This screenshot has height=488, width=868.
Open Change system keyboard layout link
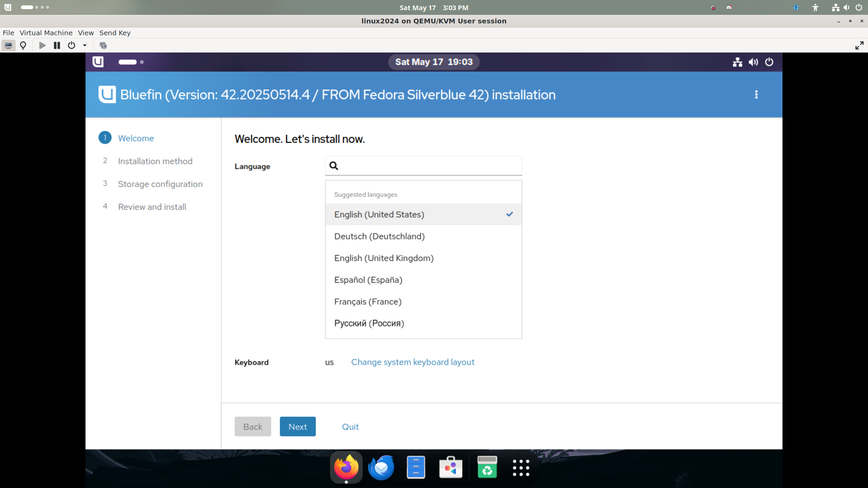coord(413,362)
